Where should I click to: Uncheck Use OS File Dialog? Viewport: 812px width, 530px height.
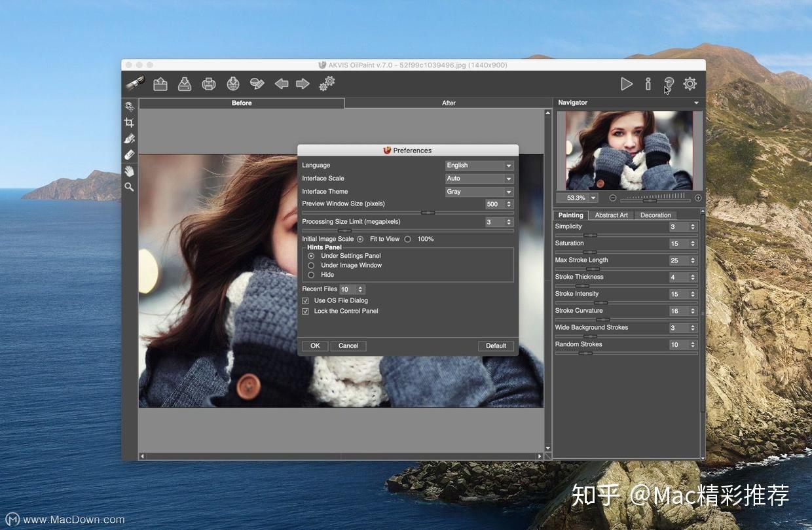tap(305, 301)
